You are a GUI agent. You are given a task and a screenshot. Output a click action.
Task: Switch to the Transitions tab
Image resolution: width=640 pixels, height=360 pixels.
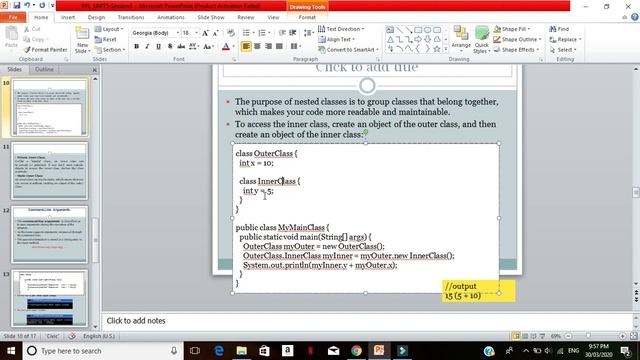pyautogui.click(x=131, y=17)
